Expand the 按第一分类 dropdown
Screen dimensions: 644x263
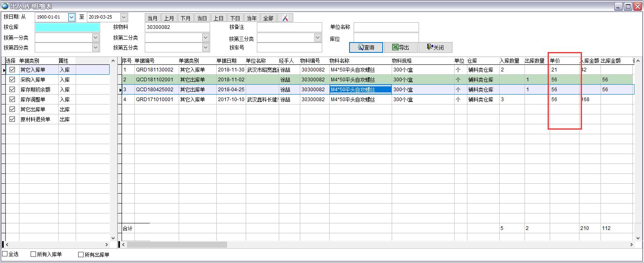tap(96, 38)
